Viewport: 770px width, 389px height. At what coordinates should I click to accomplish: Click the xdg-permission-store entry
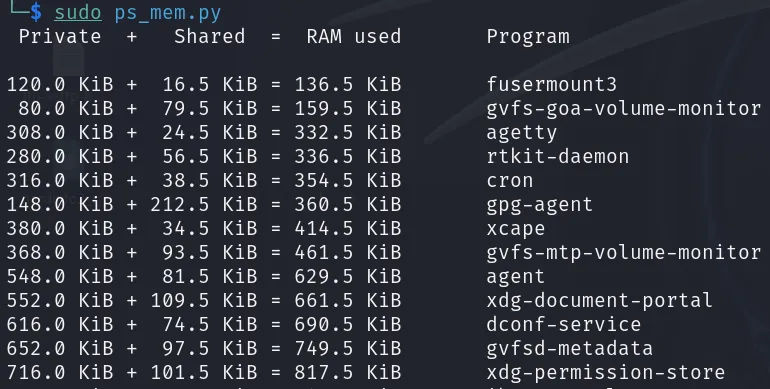[x=605, y=373]
